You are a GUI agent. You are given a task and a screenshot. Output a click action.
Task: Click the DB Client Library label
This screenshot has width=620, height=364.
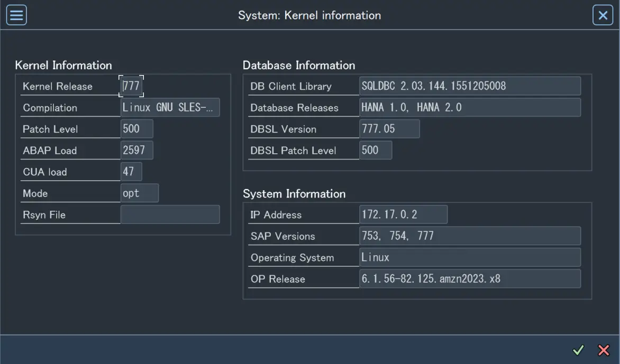click(x=291, y=87)
